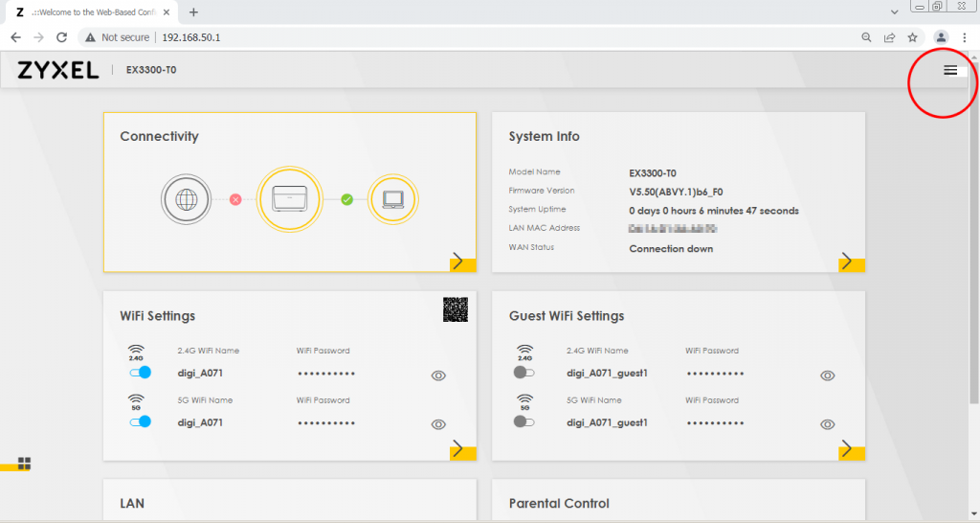Disable the 5G WiFi toggle

(140, 421)
